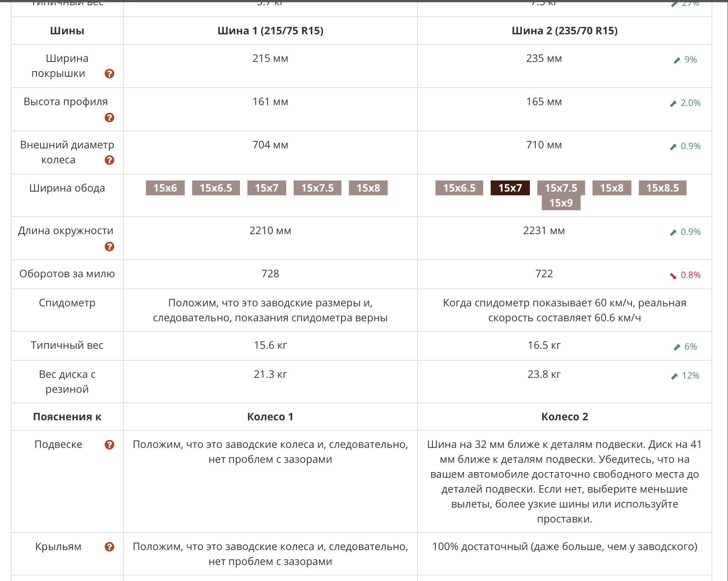This screenshot has width=728, height=581.
Task: Select rim width 15x9 for tire 2
Action: click(x=561, y=203)
